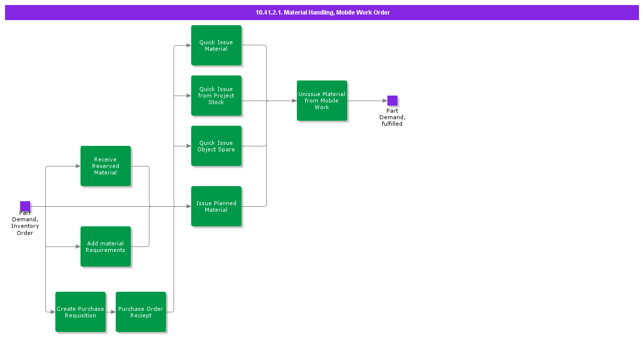644x337 pixels.
Task: Select the Receive Reserved Material box
Action: pyautogui.click(x=106, y=166)
